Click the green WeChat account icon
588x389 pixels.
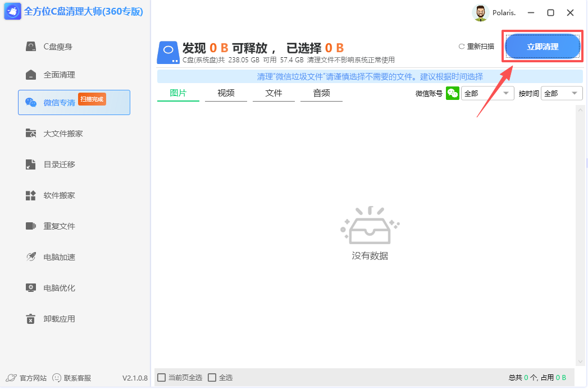coord(453,93)
